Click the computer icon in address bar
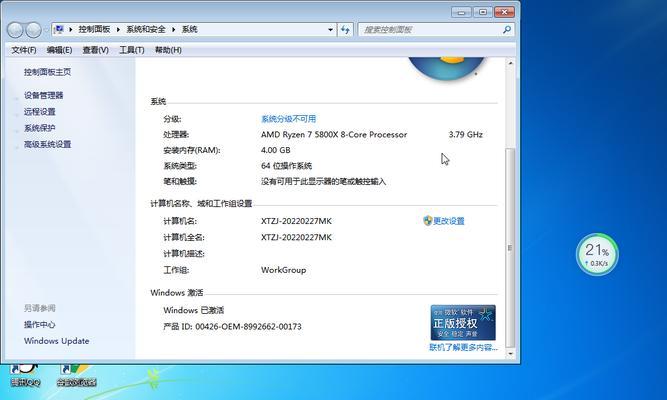 point(59,29)
